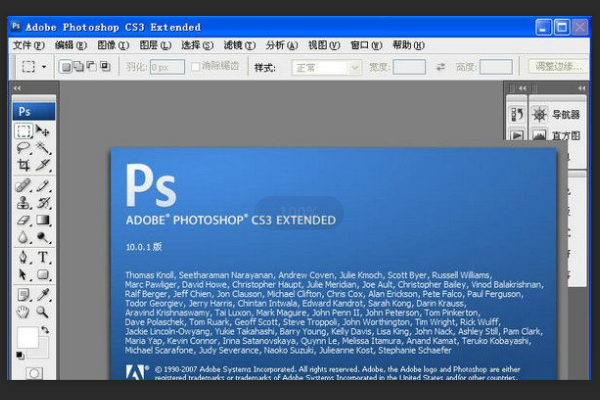This screenshot has height=400, width=600.
Task: Open the marquee tool preset picker arrow
Action: click(x=44, y=67)
